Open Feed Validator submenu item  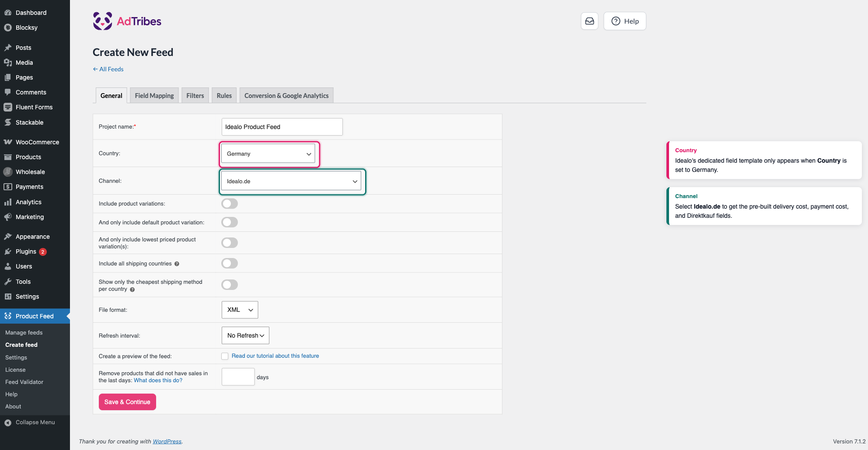24,382
